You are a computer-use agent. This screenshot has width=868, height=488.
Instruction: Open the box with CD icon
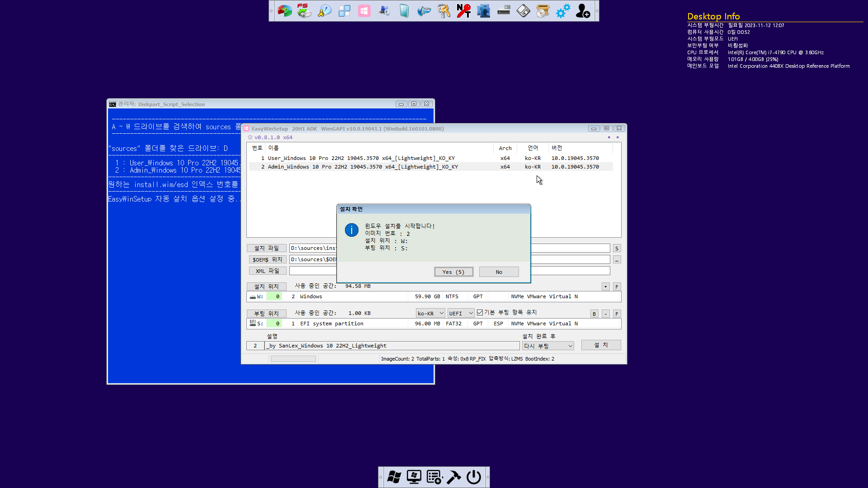543,11
